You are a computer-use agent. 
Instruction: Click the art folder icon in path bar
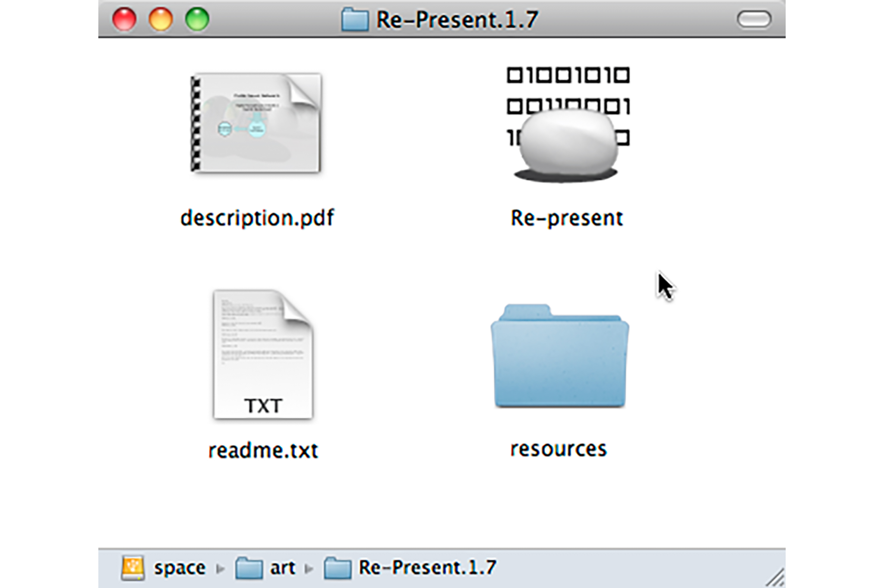pos(249,568)
